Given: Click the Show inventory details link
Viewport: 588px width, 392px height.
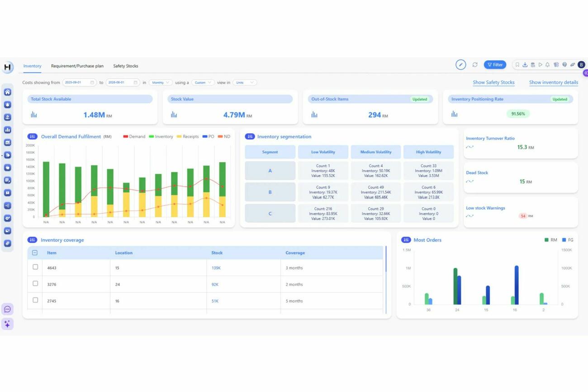Looking at the screenshot, I should [553, 82].
